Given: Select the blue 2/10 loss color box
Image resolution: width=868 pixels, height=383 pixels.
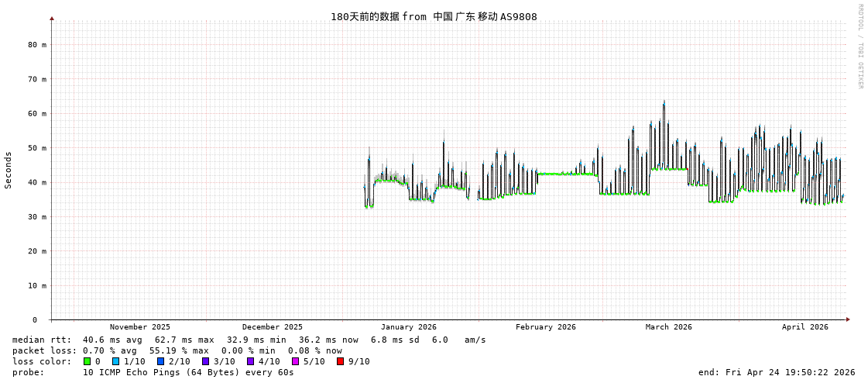Looking at the screenshot, I should 160,361.
